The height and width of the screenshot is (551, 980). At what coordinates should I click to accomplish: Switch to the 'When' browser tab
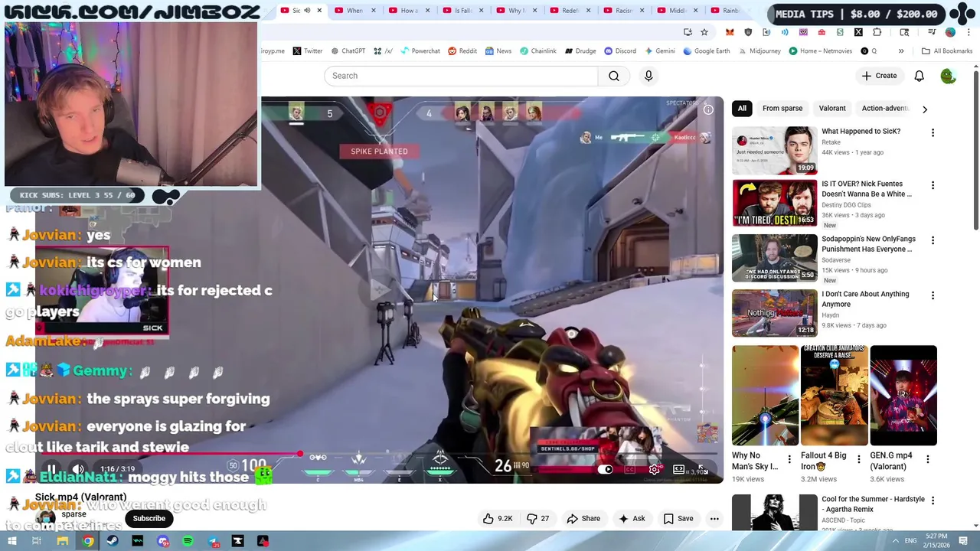click(x=354, y=10)
